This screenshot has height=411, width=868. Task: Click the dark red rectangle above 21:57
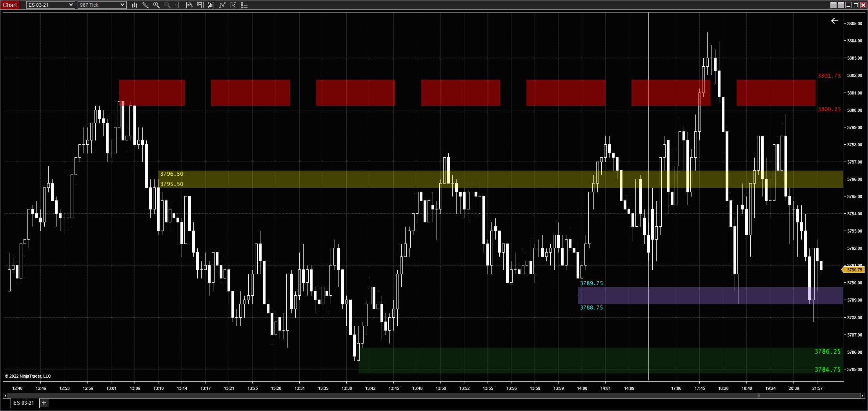776,93
